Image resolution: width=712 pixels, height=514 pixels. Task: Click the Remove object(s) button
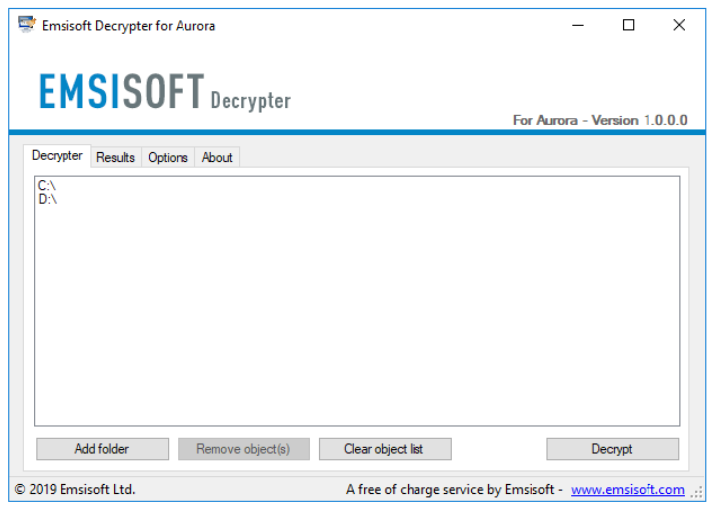[244, 449]
